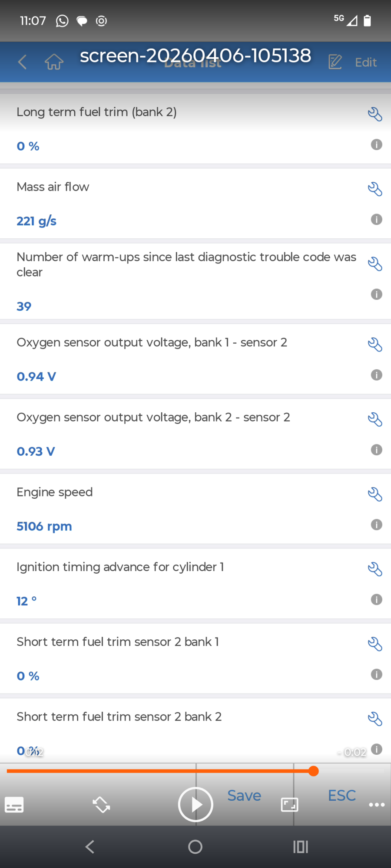The image size is (391, 868).
Task: Tap the Edit pencil icon
Action: click(335, 62)
